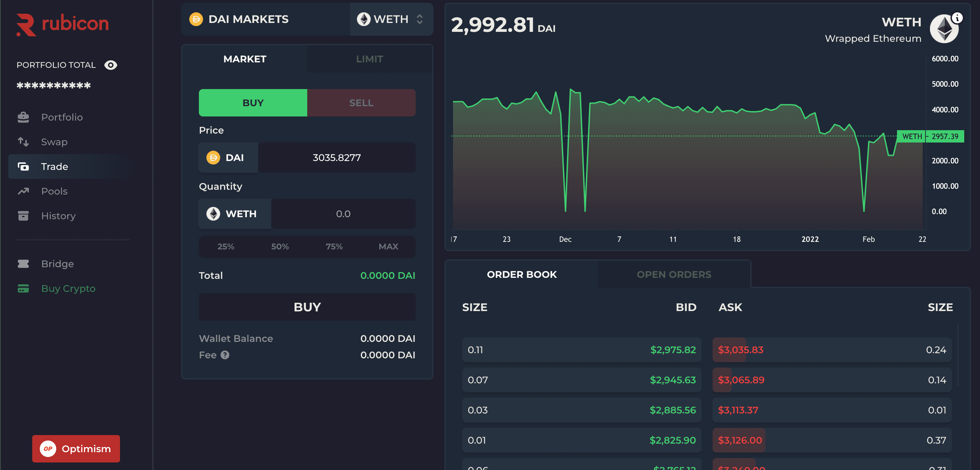Switch to the ORDER BOOK tab

pos(522,274)
